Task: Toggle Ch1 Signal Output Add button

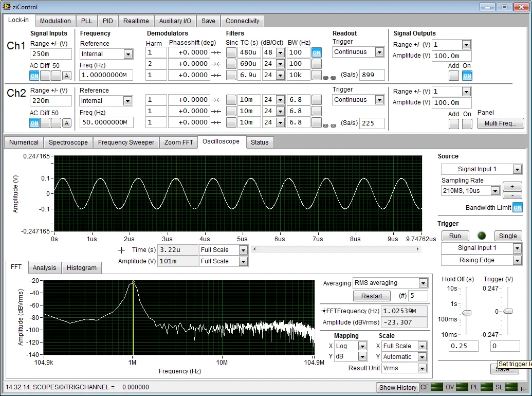Action: (x=454, y=76)
